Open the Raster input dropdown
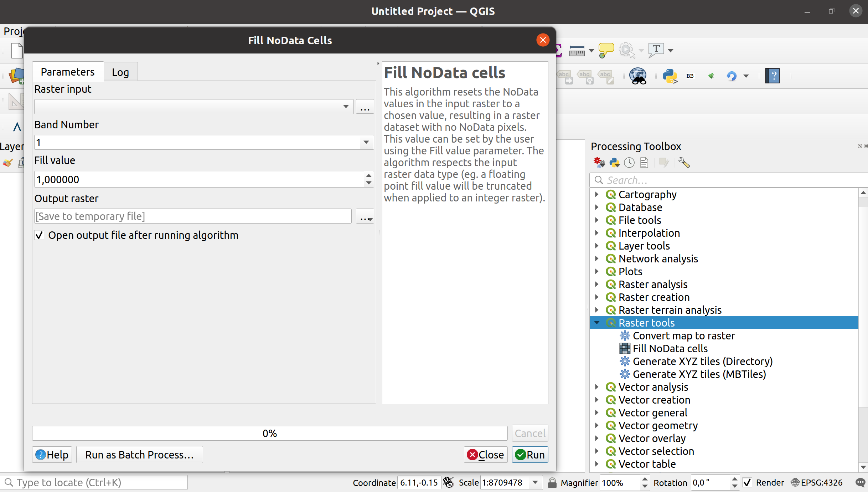The image size is (868, 492). point(346,107)
